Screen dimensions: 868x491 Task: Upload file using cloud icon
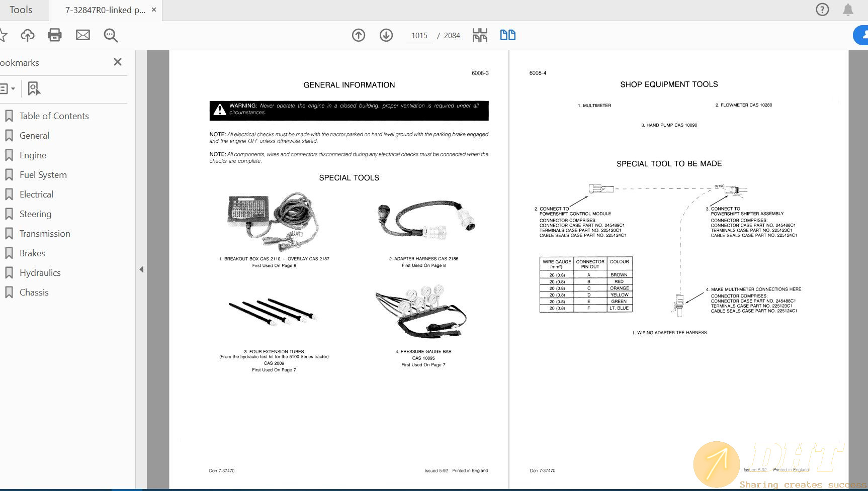point(28,35)
